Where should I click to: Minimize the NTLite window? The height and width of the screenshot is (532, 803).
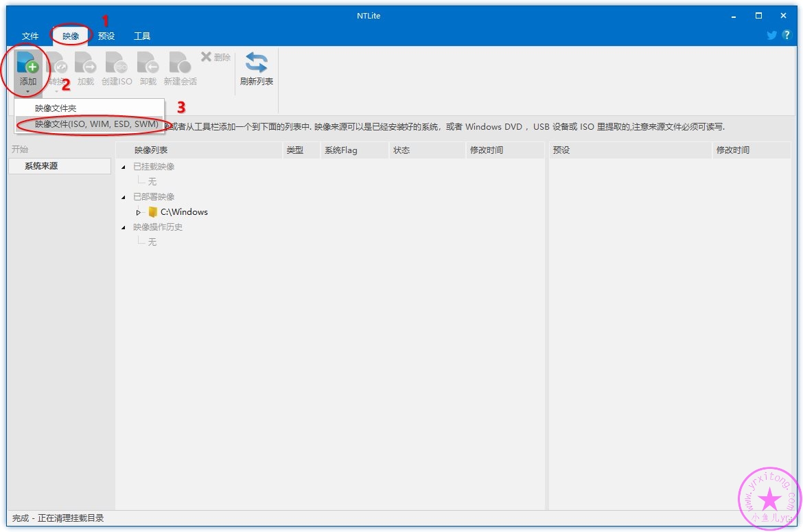tap(734, 16)
